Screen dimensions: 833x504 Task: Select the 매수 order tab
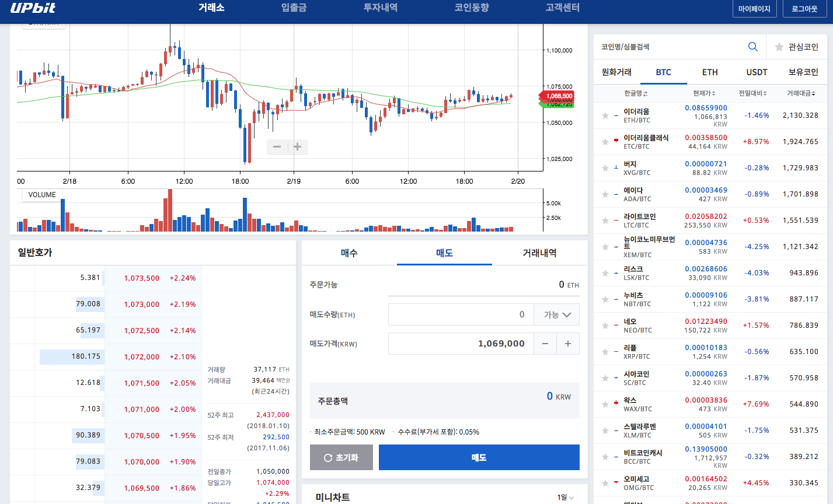pyautogui.click(x=349, y=253)
